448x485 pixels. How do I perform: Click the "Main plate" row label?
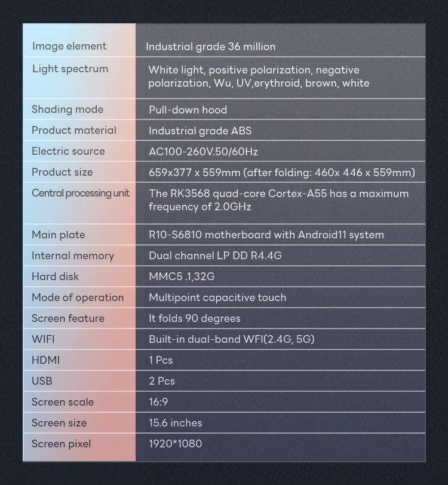[x=58, y=235]
